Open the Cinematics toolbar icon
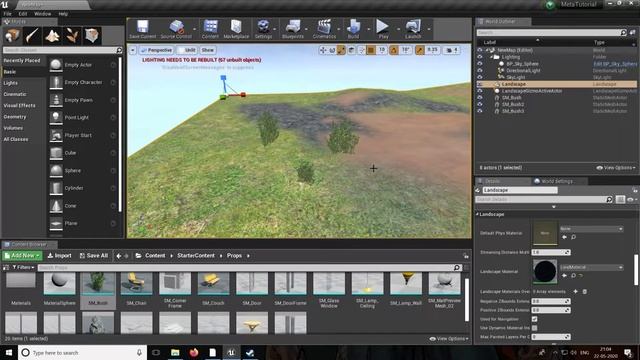 (324, 29)
